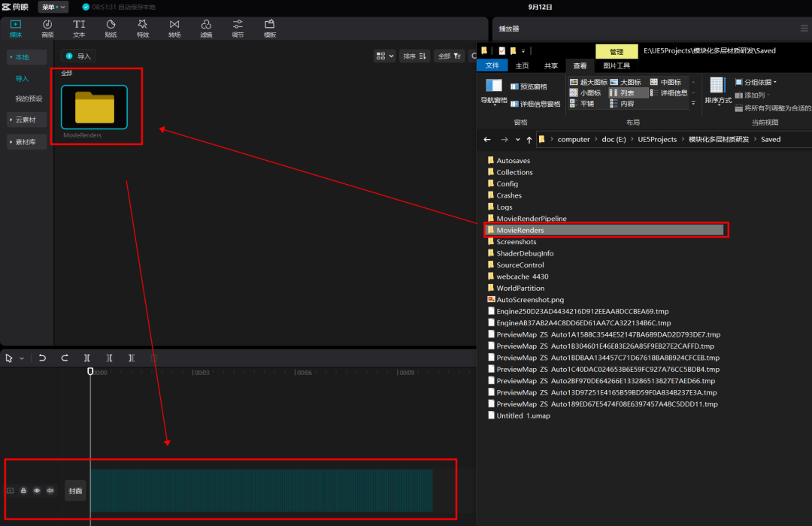Screen dimensions: 812x526
Task: Open the 音频 (Audio) panel
Action: click(47, 29)
